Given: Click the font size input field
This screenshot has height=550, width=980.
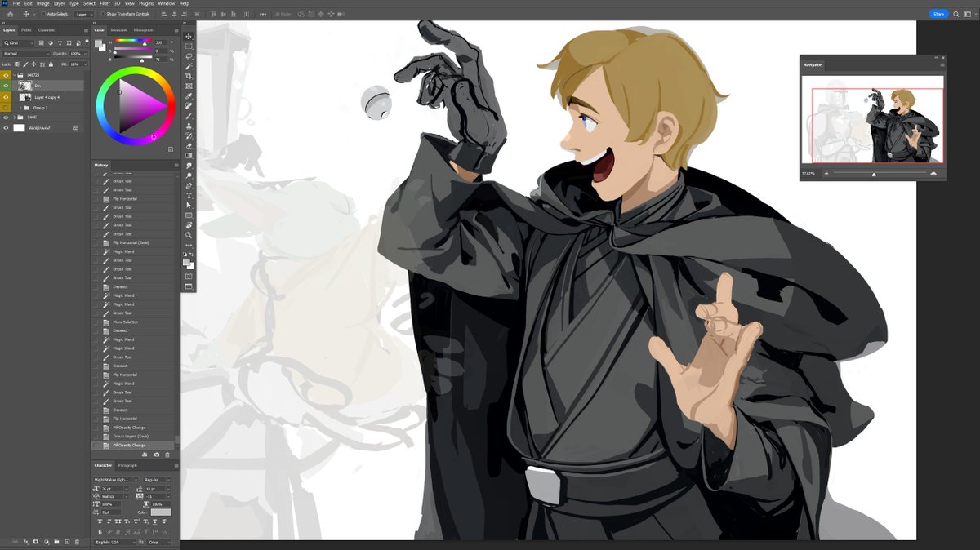Looking at the screenshot, I should click(114, 489).
